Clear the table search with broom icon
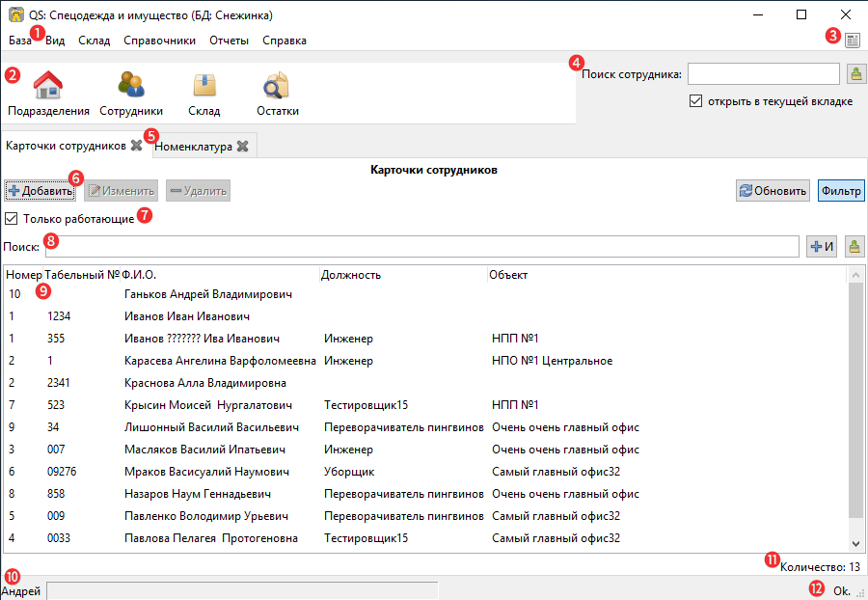This screenshot has width=868, height=600. tap(854, 246)
